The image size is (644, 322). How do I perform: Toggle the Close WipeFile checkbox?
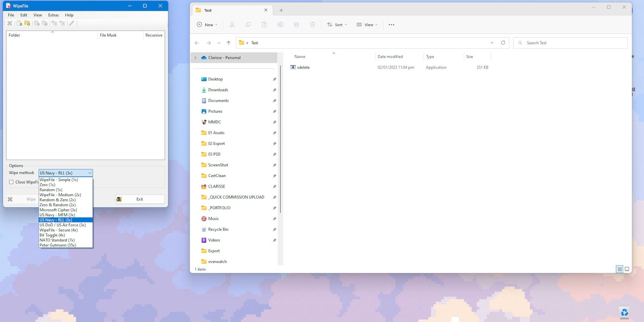tap(11, 182)
